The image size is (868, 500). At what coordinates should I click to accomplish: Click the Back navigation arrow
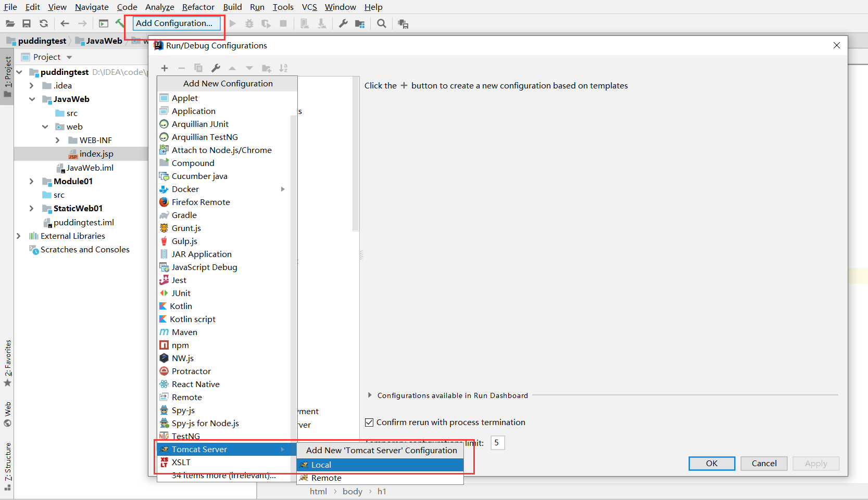click(x=65, y=23)
